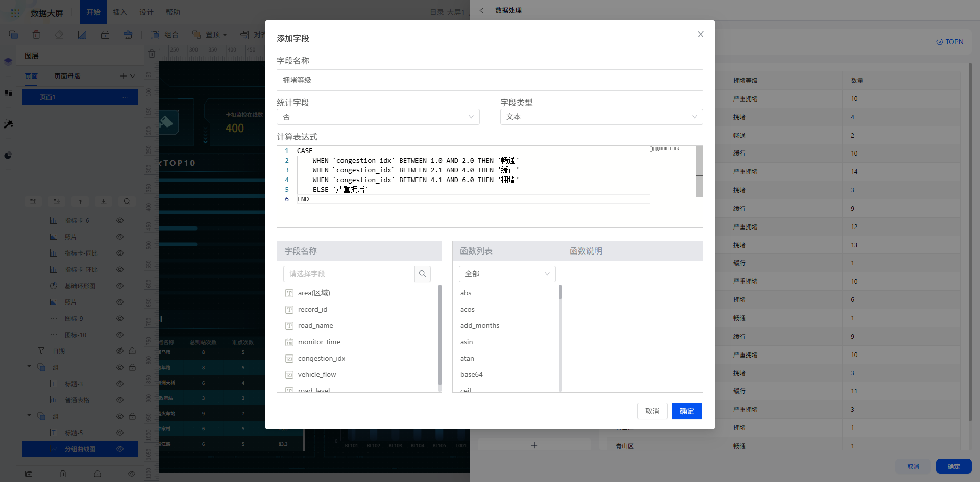Click the trash icon beside the ruler
The image size is (980, 482).
(152, 54)
